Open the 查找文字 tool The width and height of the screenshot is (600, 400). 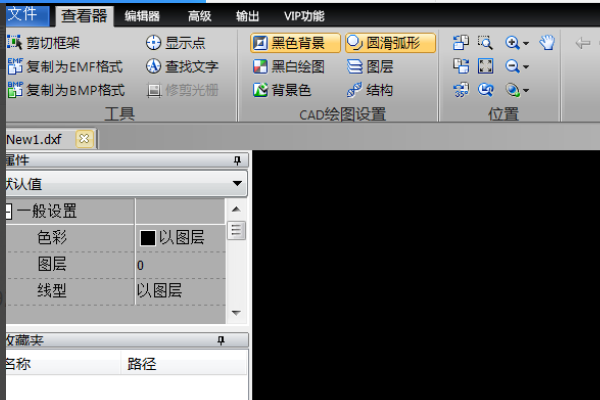click(x=182, y=67)
